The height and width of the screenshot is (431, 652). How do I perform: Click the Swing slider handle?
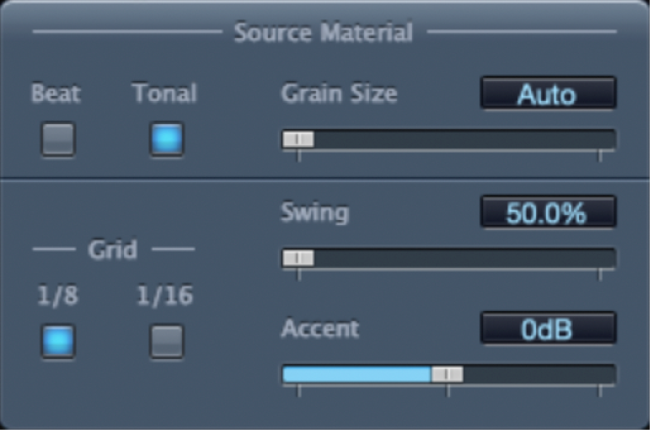point(298,258)
